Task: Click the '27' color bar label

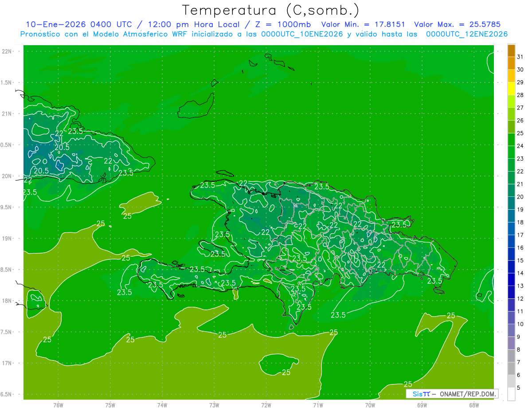Action: pyautogui.click(x=520, y=108)
